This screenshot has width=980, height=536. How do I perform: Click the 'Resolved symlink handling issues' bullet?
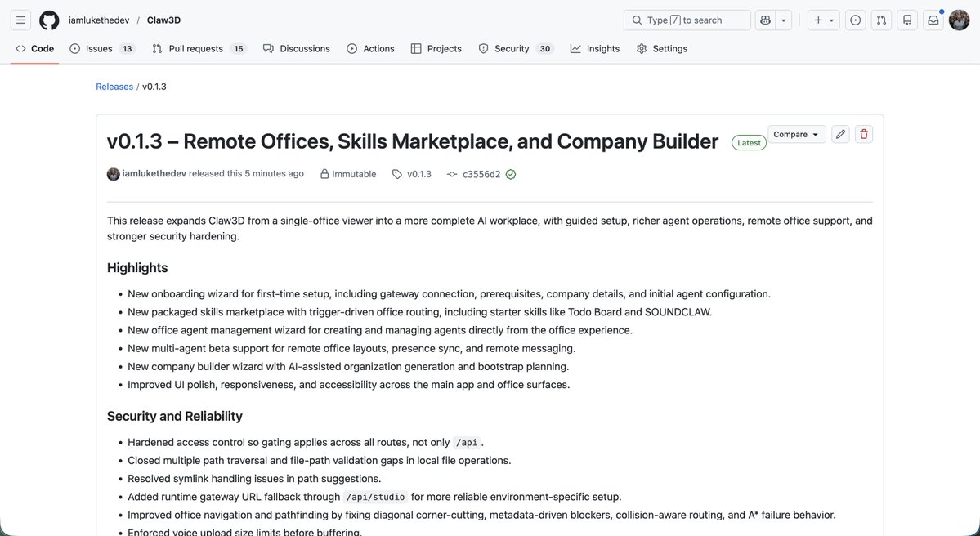coord(254,479)
